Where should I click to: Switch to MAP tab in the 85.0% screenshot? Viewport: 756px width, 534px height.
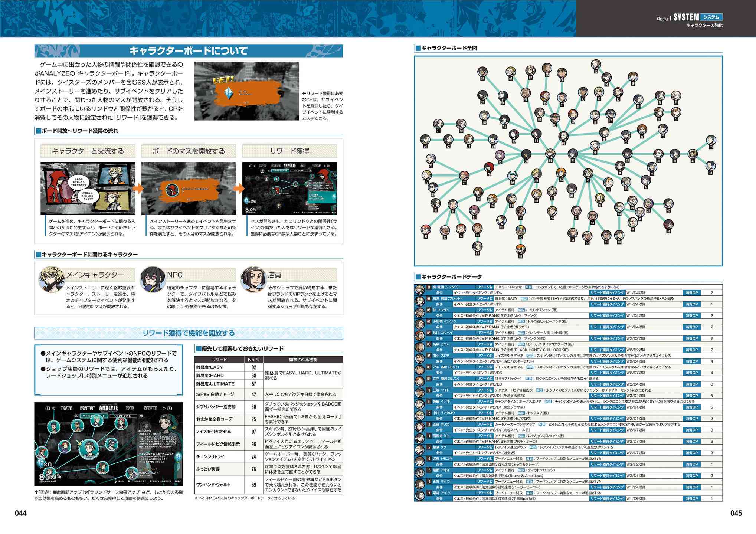tap(130, 409)
